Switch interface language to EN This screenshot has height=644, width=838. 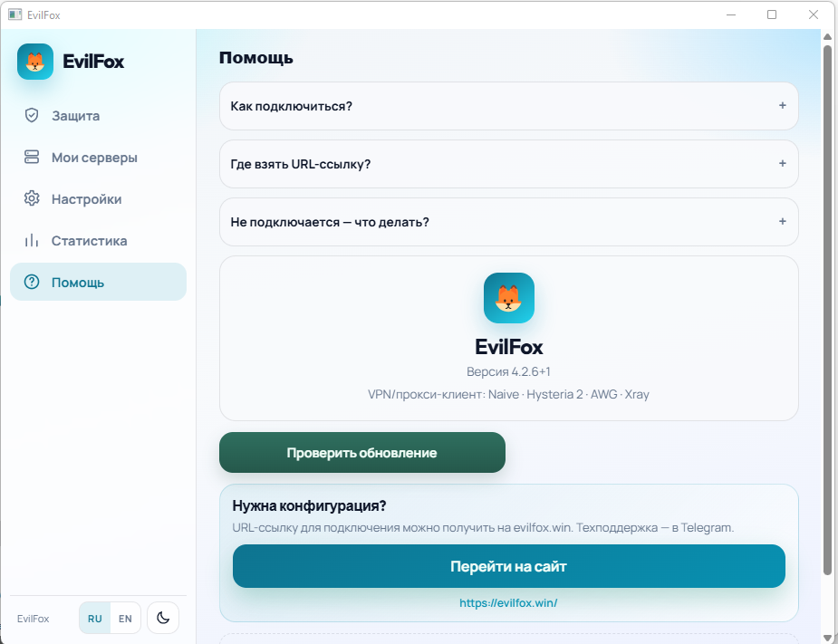[x=125, y=619]
